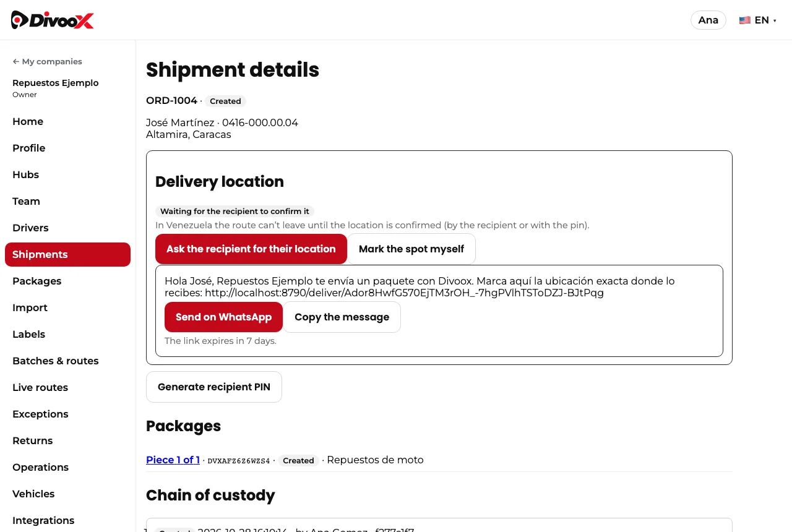Click Ask the recipient for their location

(251, 249)
